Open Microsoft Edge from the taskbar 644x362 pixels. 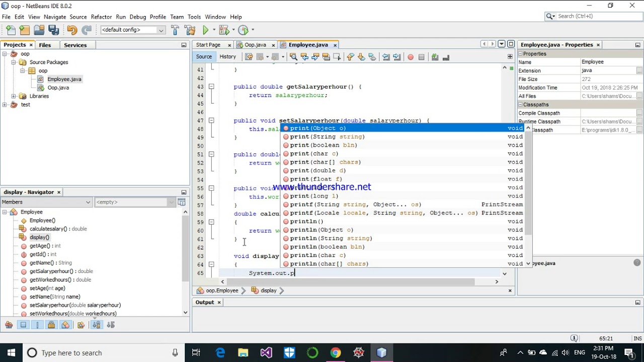220,352
